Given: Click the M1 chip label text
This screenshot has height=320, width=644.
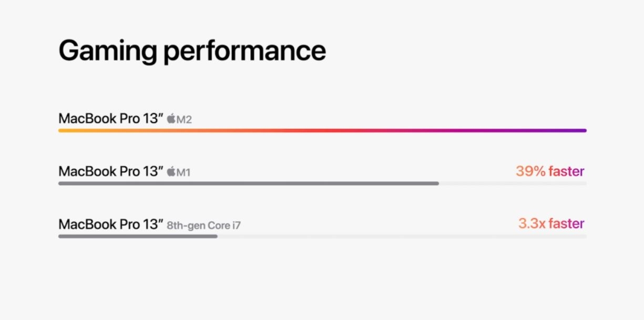Looking at the screenshot, I should (x=183, y=172).
